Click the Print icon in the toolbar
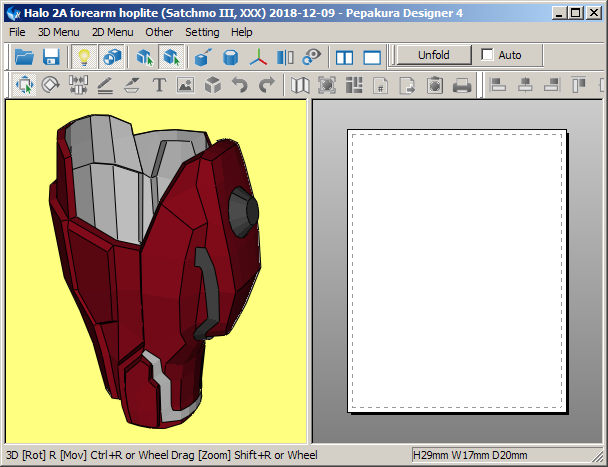Image resolution: width=608 pixels, height=467 pixels. (x=461, y=86)
